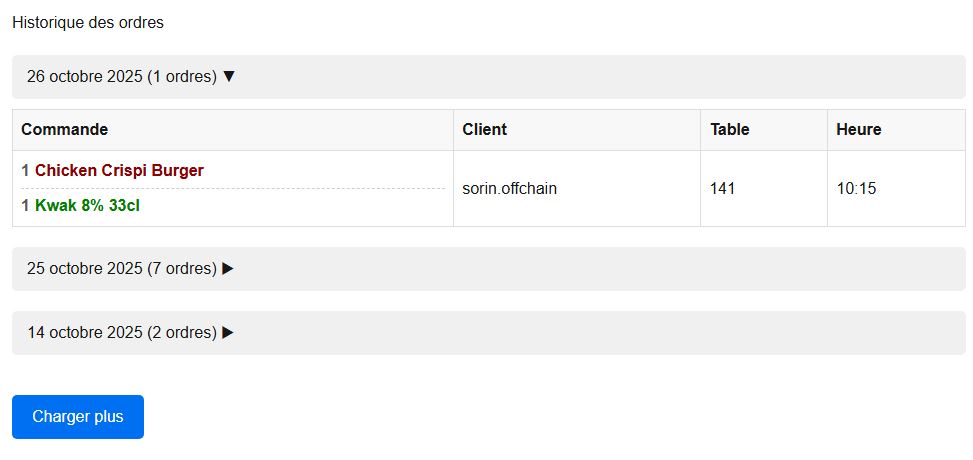This screenshot has width=973, height=460.
Task: Click client name sorin.offchain
Action: pos(510,189)
